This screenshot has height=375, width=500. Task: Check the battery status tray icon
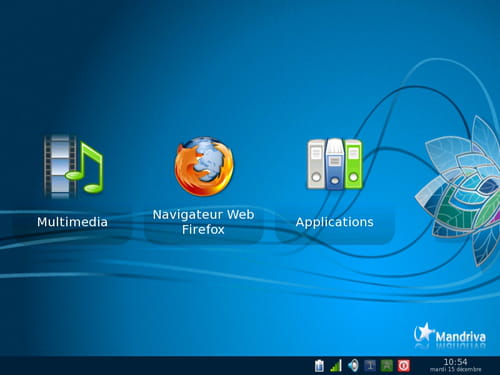(319, 366)
